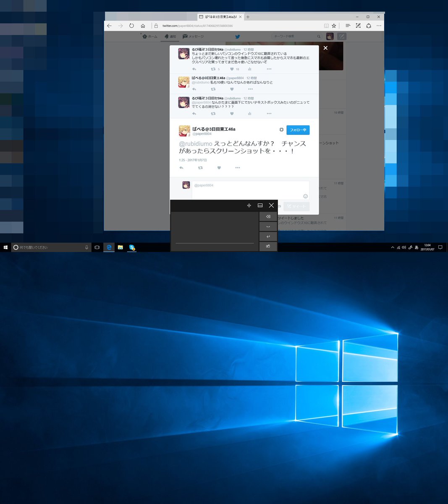Screen dimensions: 448x504
Task: Open Edge home page button
Action: pyautogui.click(x=143, y=26)
